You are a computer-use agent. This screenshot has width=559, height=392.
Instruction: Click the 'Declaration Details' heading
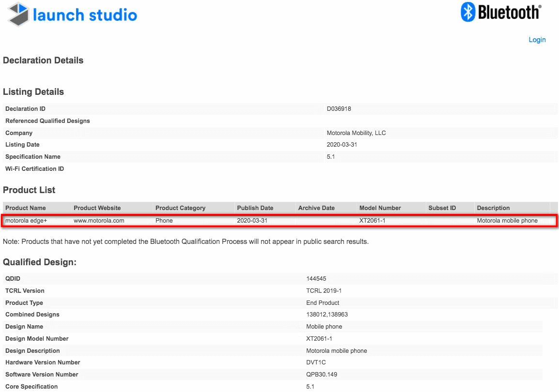tap(43, 60)
